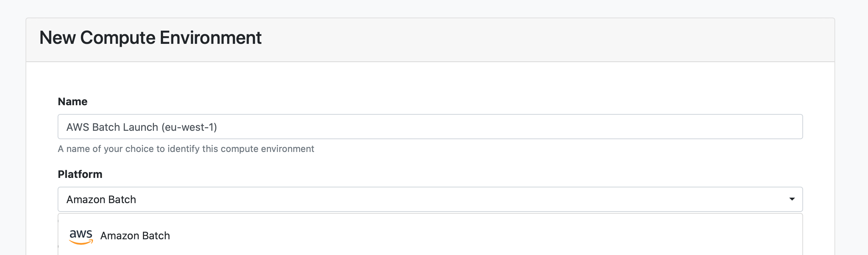Viewport: 868px width, 255px height.
Task: Click the blank area of the form header bar
Action: pos(547,39)
